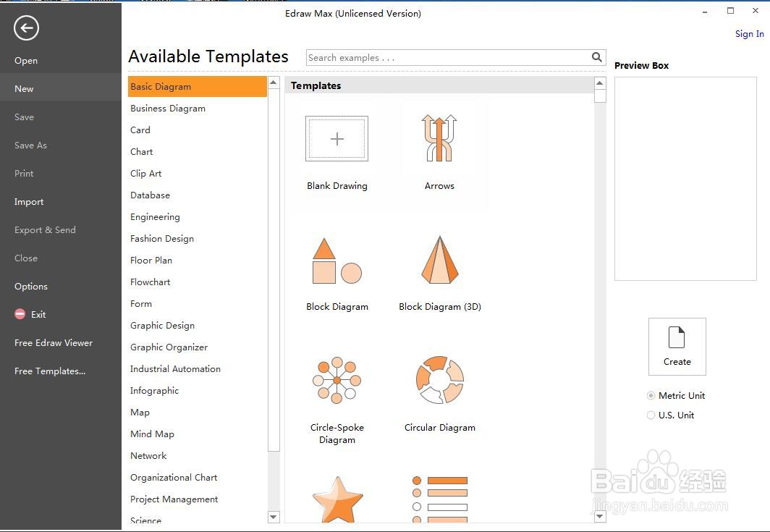
Task: Select the Engineering category
Action: click(198, 216)
